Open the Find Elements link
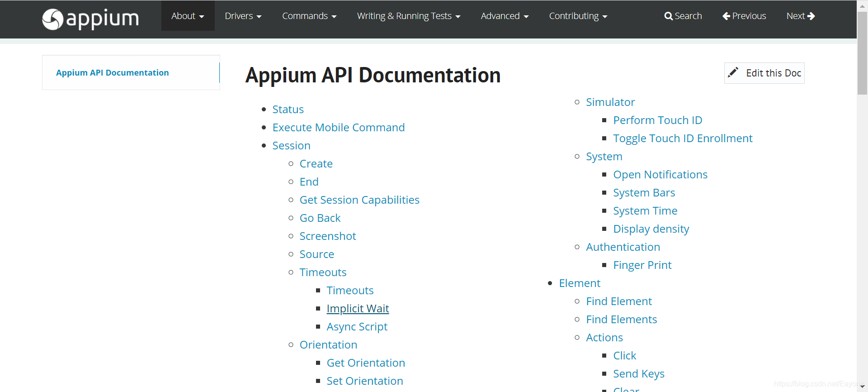 point(622,320)
